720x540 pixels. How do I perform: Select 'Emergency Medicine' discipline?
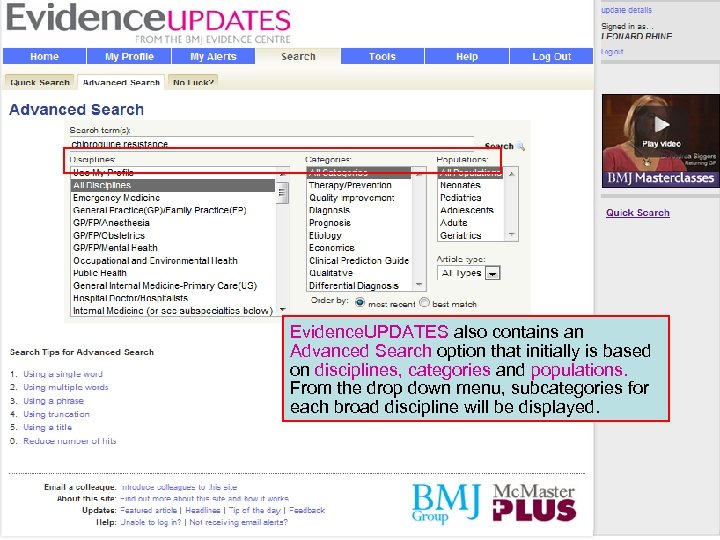pos(173,197)
